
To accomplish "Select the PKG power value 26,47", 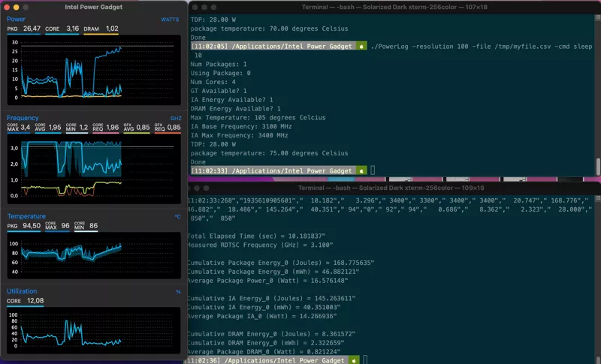I will (x=32, y=29).
